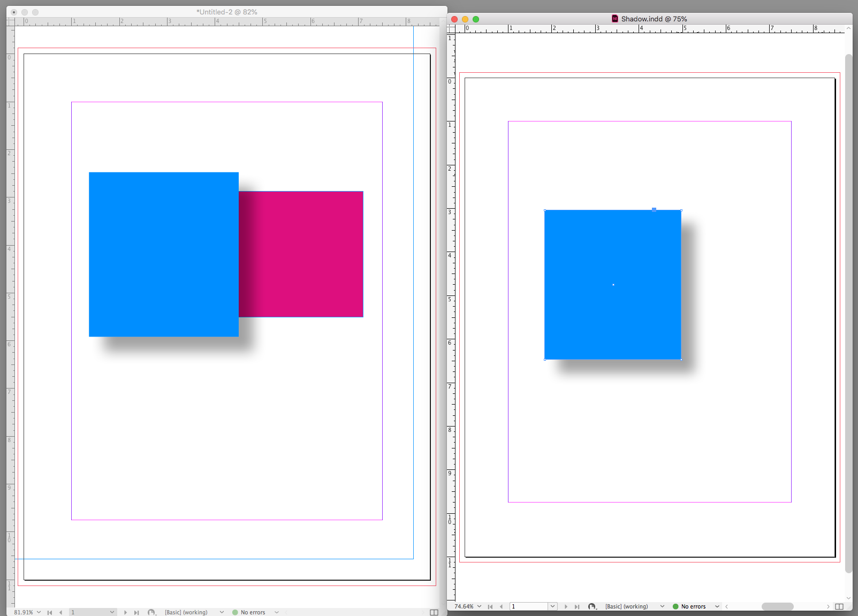Click the green No errors preflight indicator in Shadow.indd
The height and width of the screenshot is (616, 858).
[675, 606]
